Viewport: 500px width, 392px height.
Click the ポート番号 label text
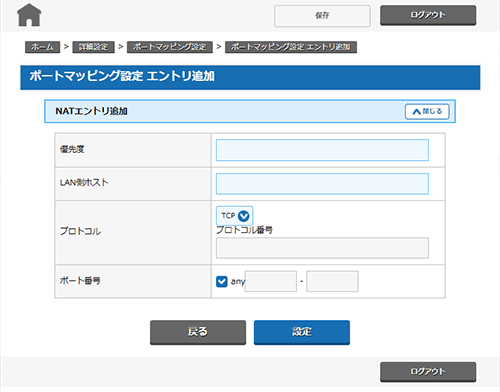click(80, 281)
